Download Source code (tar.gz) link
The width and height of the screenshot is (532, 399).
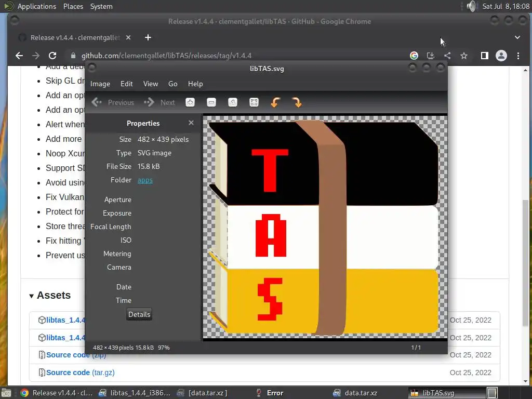81,373
